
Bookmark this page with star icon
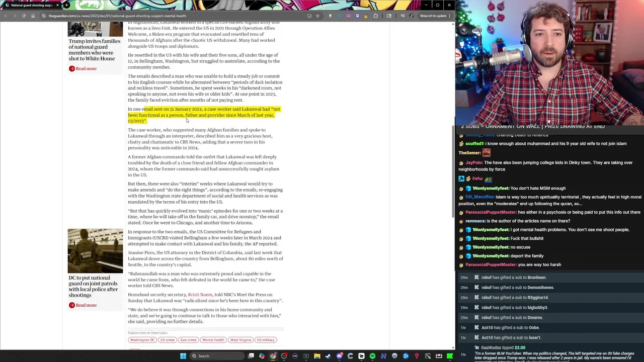[317, 16]
